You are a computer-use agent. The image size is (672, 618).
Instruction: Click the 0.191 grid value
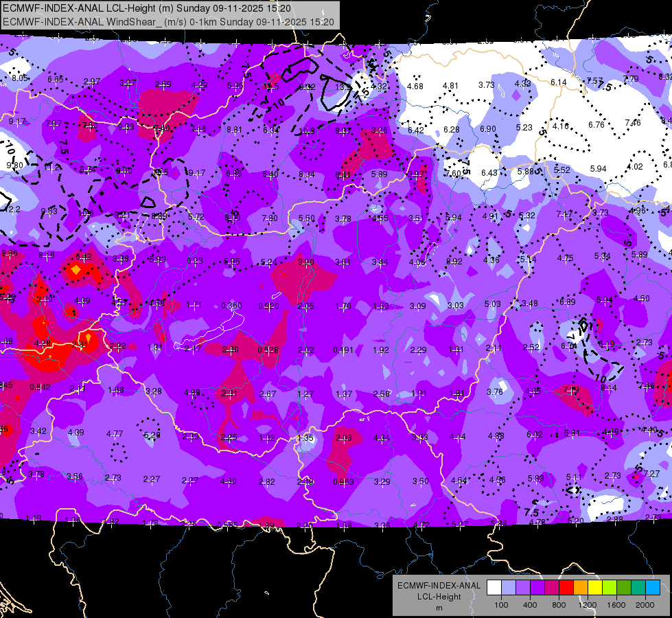pos(343,350)
